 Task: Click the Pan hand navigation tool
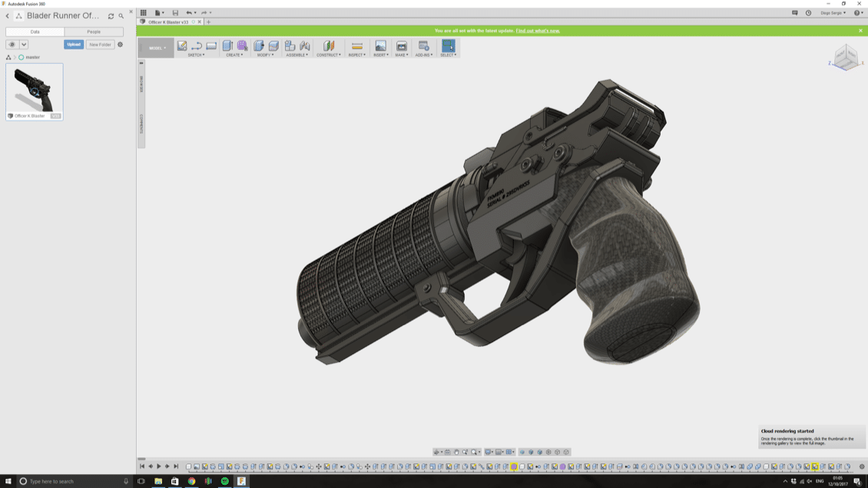click(x=457, y=452)
